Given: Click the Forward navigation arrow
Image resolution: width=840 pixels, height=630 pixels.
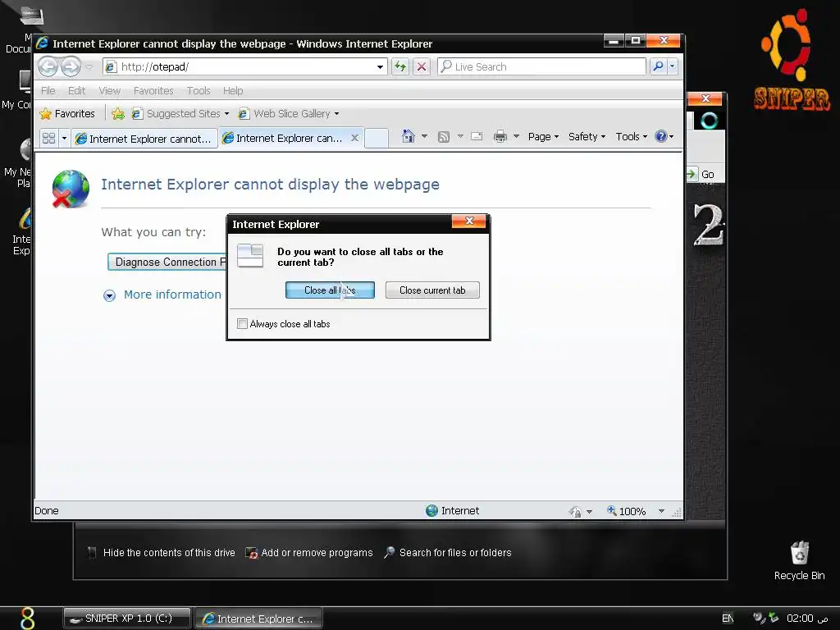Looking at the screenshot, I should point(71,66).
